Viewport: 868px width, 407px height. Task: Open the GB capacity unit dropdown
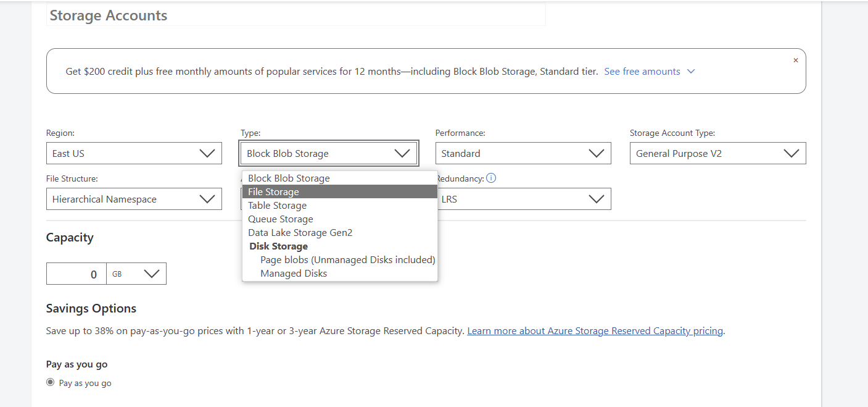(x=136, y=274)
